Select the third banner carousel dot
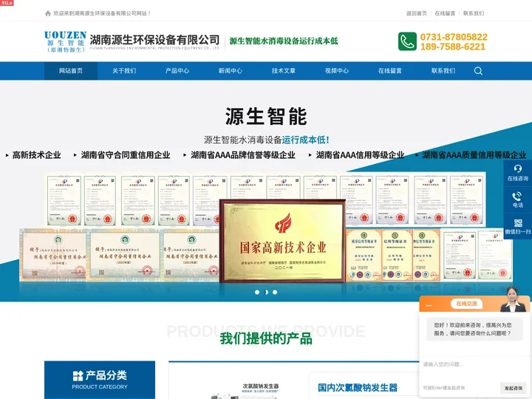Screen dimensions: 532x399 275,292
